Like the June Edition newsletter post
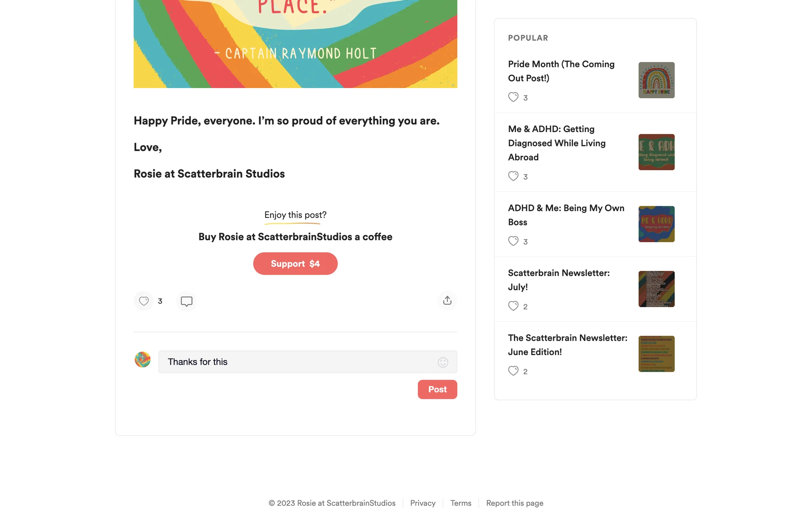812x508 pixels. point(513,371)
